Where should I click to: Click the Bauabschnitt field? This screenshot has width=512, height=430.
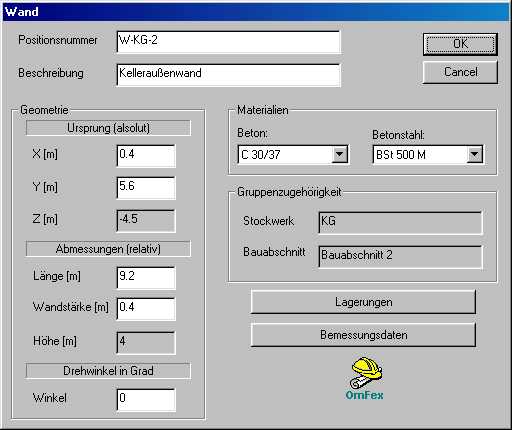pyautogui.click(x=400, y=257)
